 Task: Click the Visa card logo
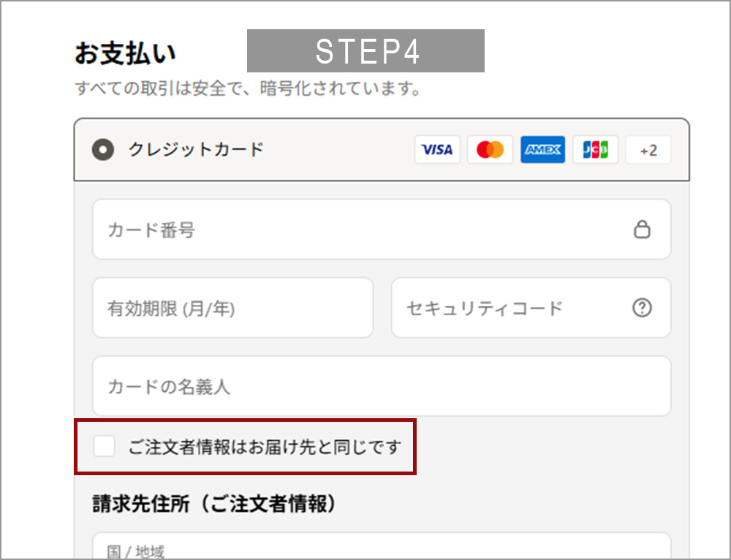click(437, 150)
